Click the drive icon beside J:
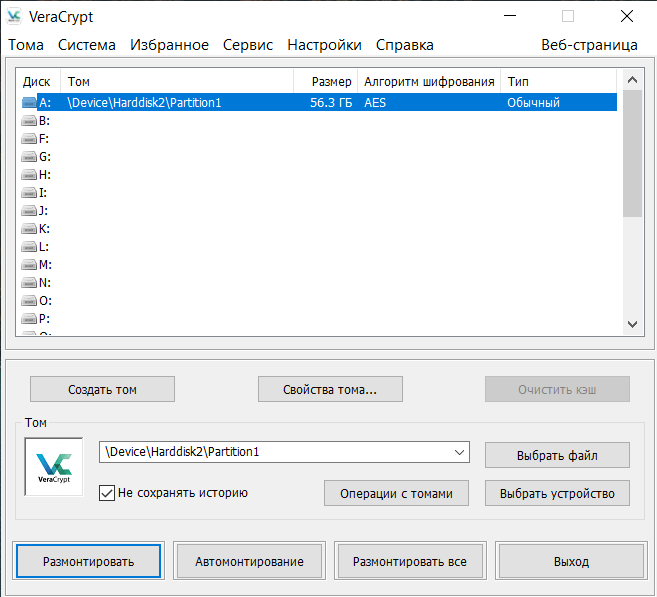This screenshot has height=597, width=657. point(29,211)
